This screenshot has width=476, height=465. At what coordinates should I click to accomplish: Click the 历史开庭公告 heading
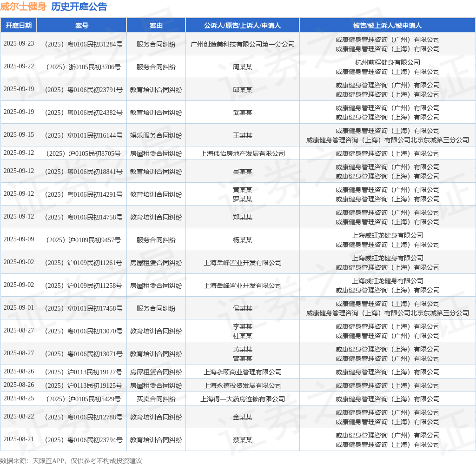click(x=79, y=7)
